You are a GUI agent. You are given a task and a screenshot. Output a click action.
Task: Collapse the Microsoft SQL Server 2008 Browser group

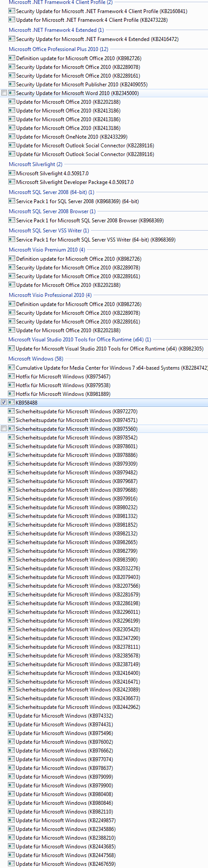[x=52, y=211]
